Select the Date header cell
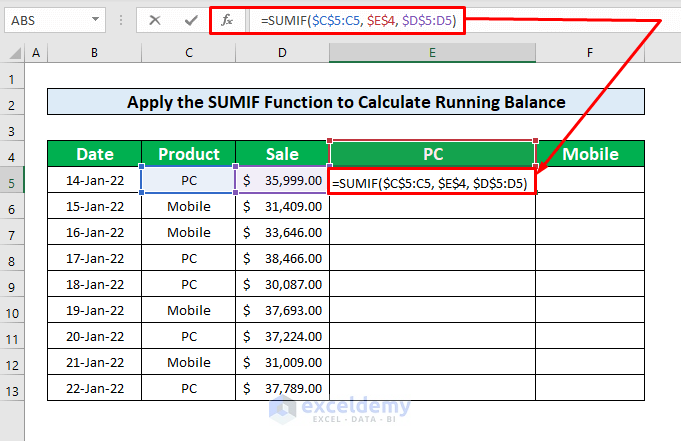Screen dimensions: 681x441 pos(94,154)
